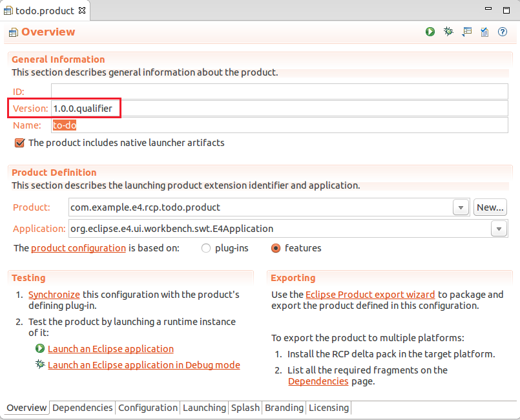Click the todo.product file icon in editor tab
The height and width of the screenshot is (420, 520).
click(8, 11)
